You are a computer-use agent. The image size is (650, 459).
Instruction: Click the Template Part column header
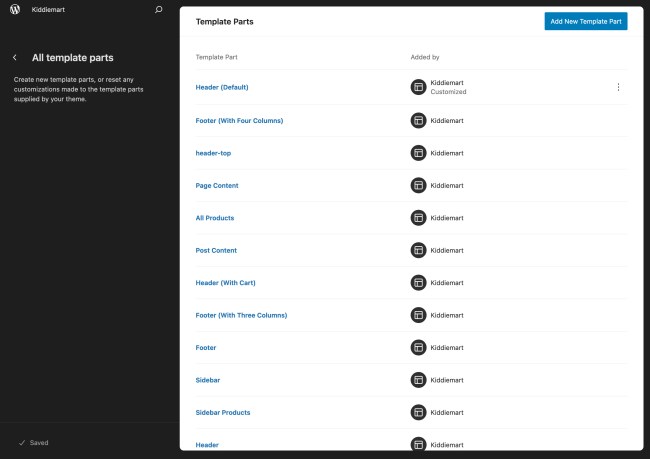(216, 57)
